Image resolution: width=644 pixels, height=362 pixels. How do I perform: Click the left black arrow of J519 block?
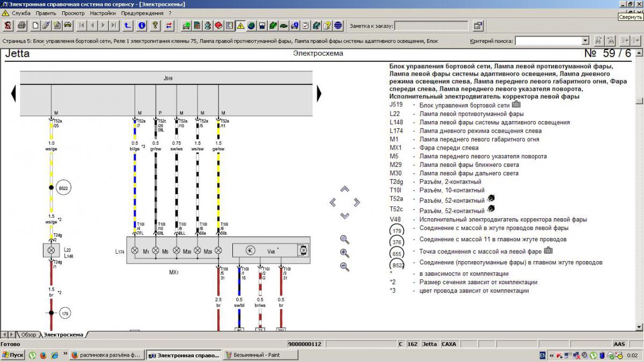pyautogui.click(x=13, y=94)
